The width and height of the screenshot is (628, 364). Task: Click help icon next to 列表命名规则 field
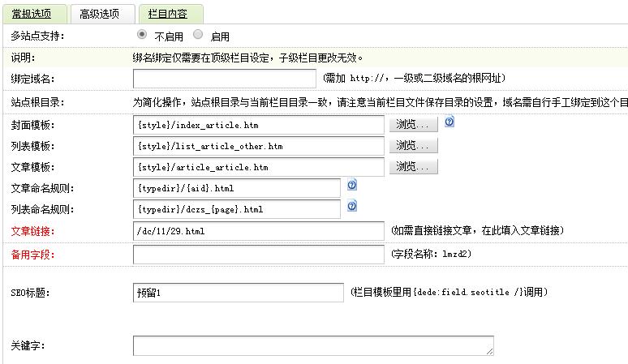tap(351, 206)
